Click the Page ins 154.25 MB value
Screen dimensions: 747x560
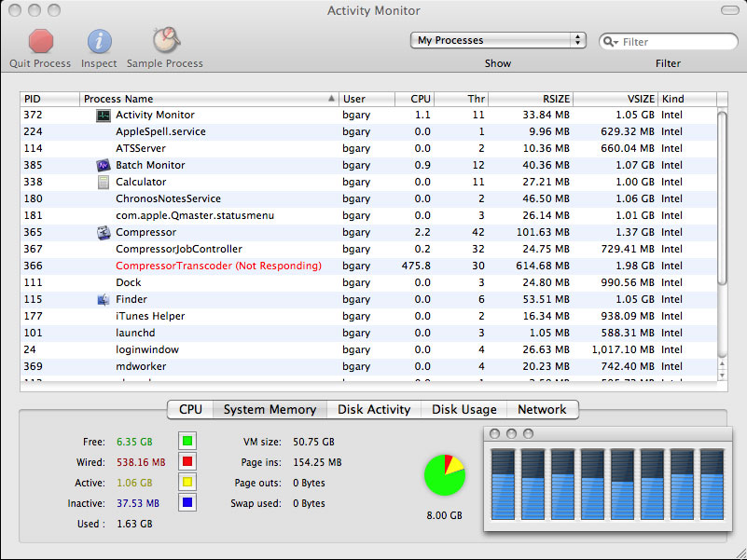click(x=317, y=462)
